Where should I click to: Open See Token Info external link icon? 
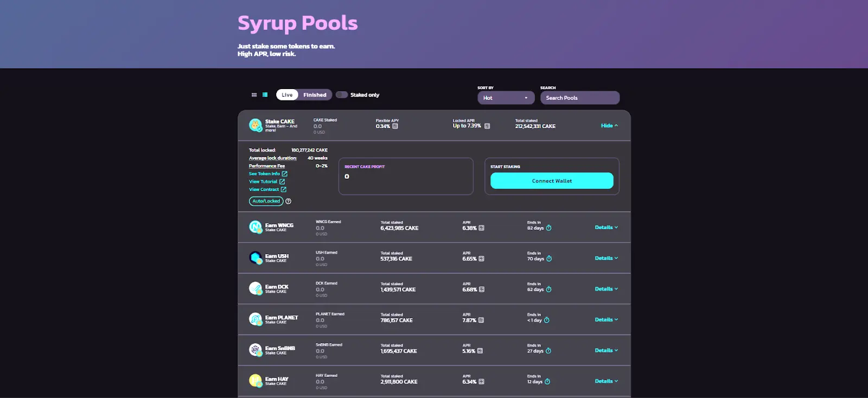(x=285, y=174)
